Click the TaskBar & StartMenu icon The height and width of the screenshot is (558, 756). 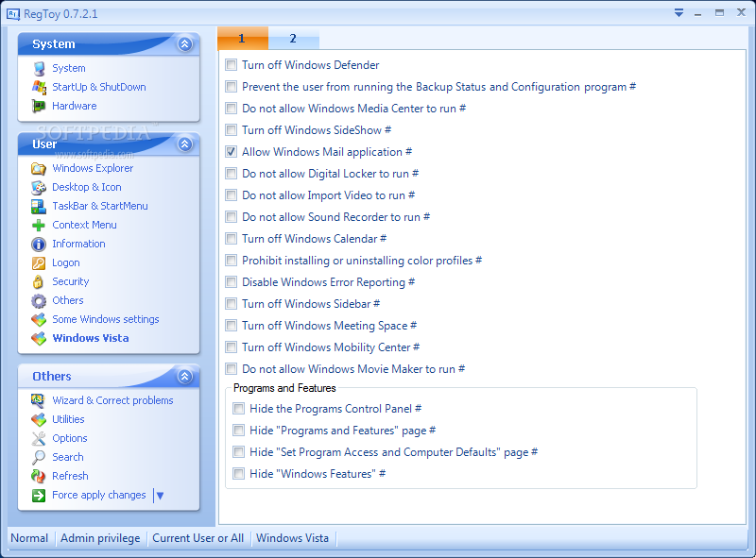39,206
